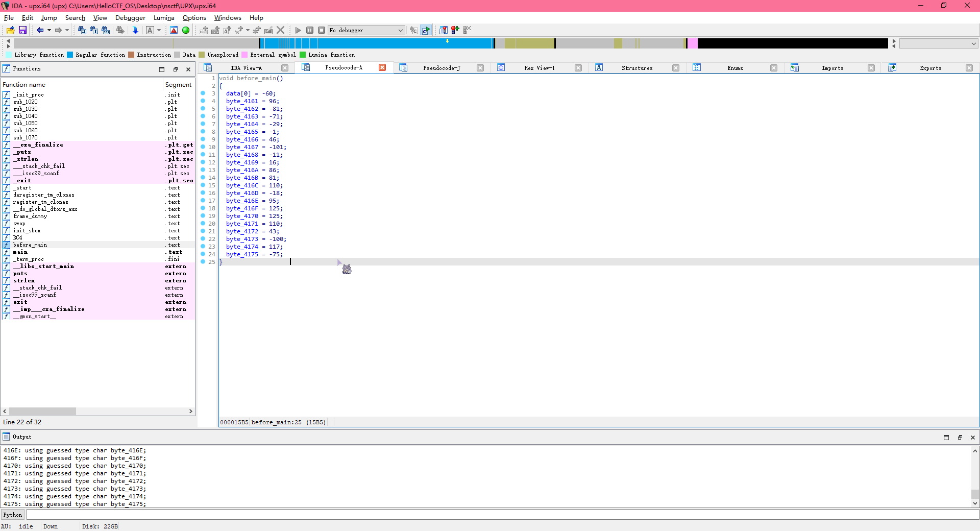980x531 pixels.
Task: Select the init_sbox function entry
Action: click(x=27, y=231)
